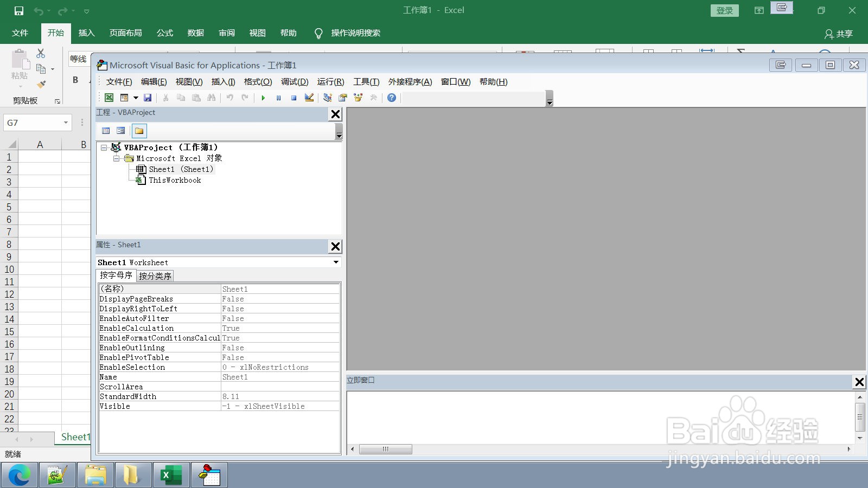Open Microsoft Edge from taskbar

click(x=20, y=476)
